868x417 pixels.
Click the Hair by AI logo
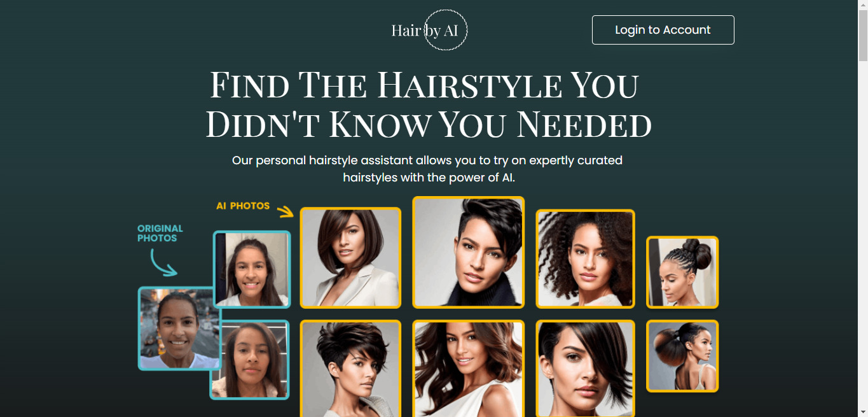[x=429, y=30]
